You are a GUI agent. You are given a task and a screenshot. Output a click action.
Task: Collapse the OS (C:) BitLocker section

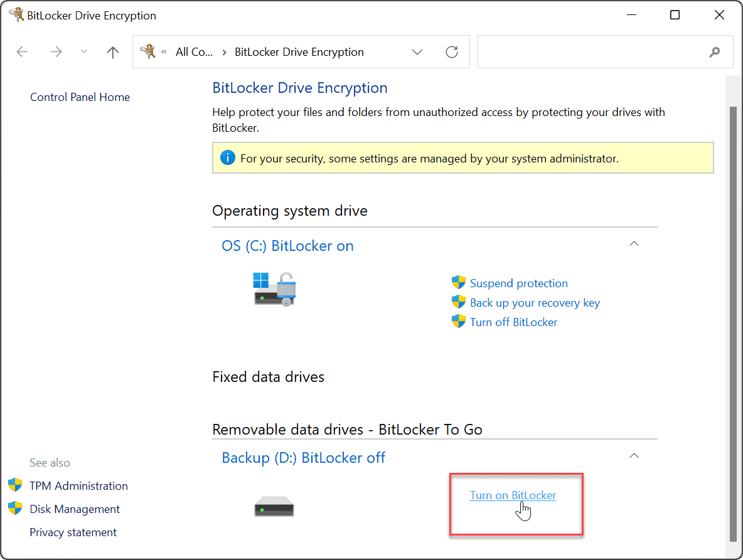634,243
